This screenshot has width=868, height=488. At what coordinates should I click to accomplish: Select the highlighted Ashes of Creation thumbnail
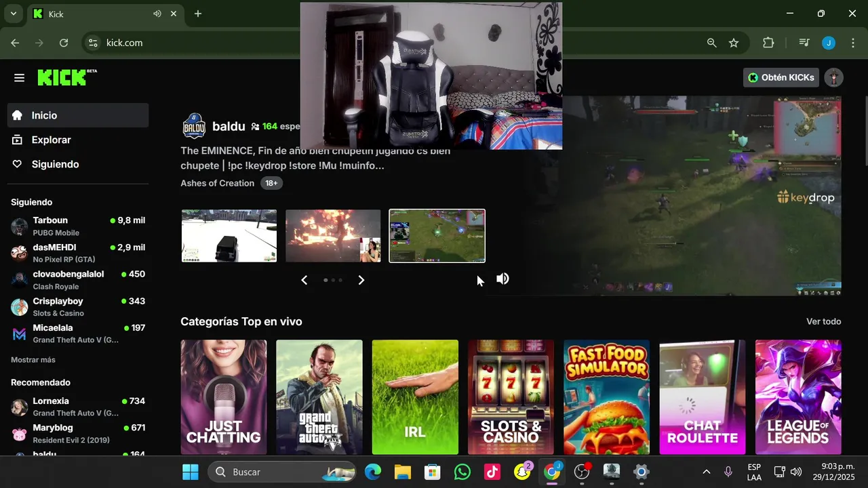[x=437, y=236]
